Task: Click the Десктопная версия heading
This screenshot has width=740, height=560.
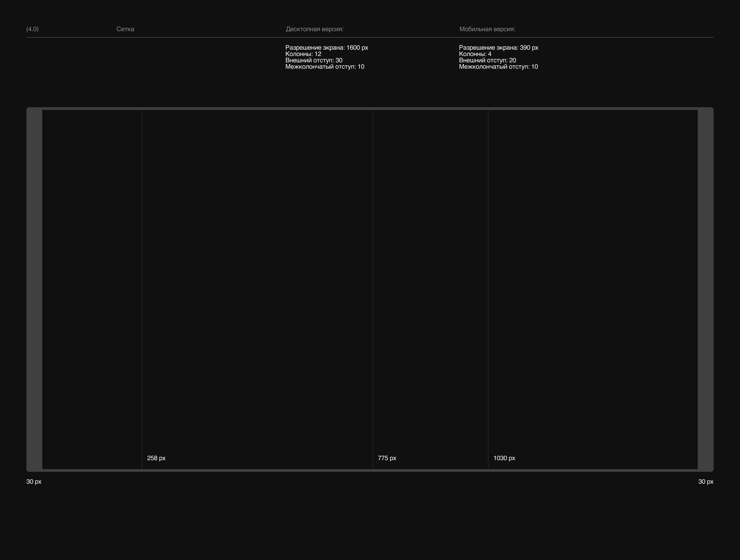Action: [314, 29]
